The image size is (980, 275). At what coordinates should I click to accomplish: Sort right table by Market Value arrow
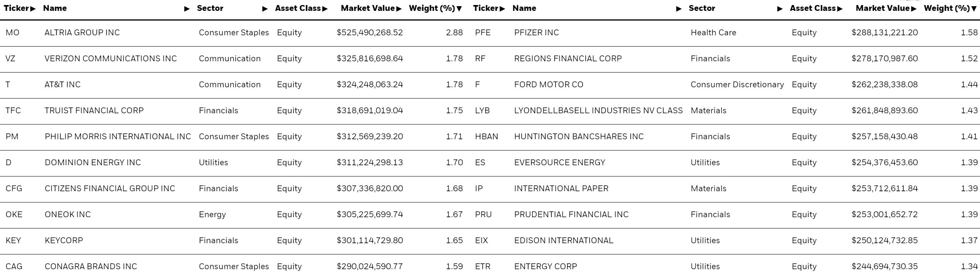914,9
